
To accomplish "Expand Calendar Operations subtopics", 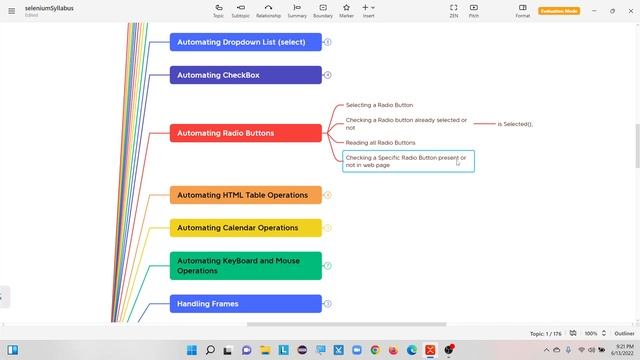I will click(x=327, y=228).
